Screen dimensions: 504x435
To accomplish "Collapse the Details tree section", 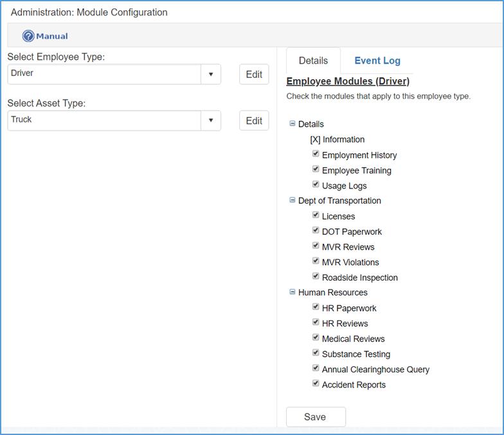I will tap(292, 124).
